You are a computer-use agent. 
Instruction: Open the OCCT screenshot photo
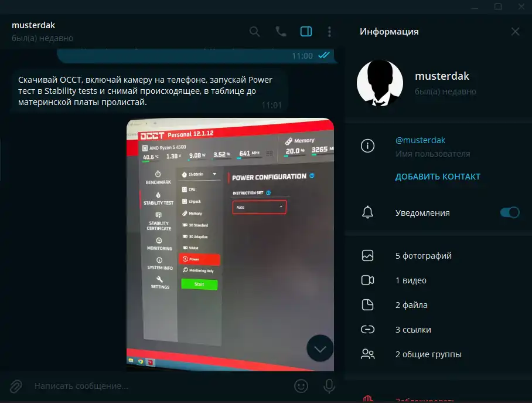point(230,244)
